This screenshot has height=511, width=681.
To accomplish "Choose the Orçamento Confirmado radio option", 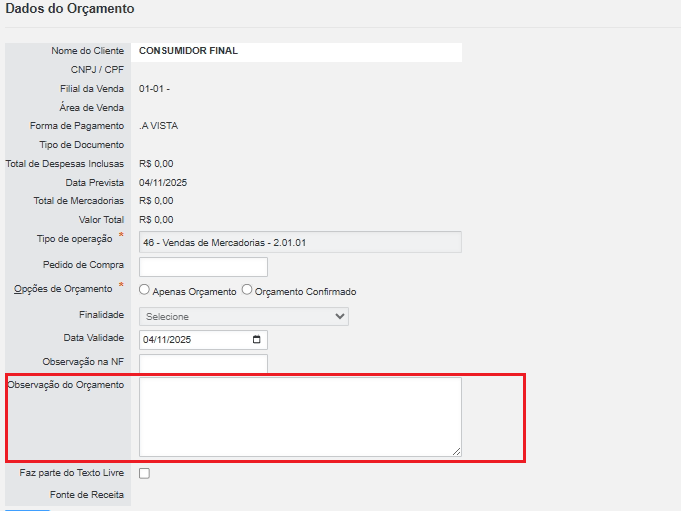I will [x=247, y=290].
